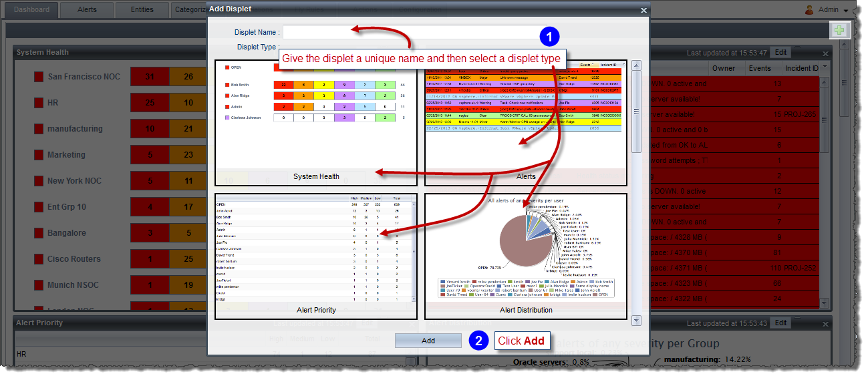The height and width of the screenshot is (378, 868).
Task: Click the green plus add displet icon
Action: click(x=839, y=30)
